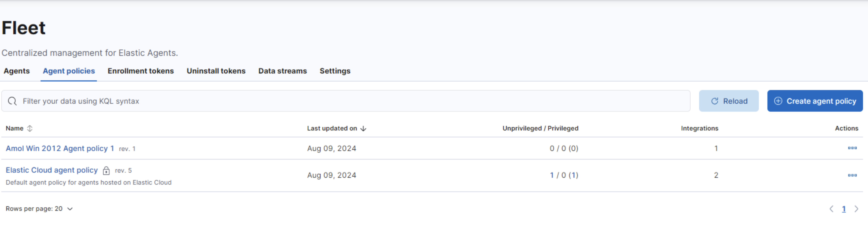Select page 1 in pagination
The width and height of the screenshot is (868, 245).
point(844,209)
